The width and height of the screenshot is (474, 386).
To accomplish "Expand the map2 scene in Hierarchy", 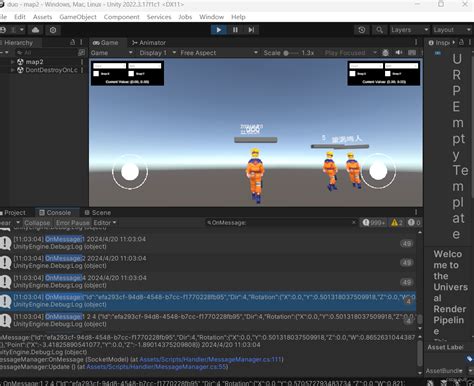I will pos(13,62).
